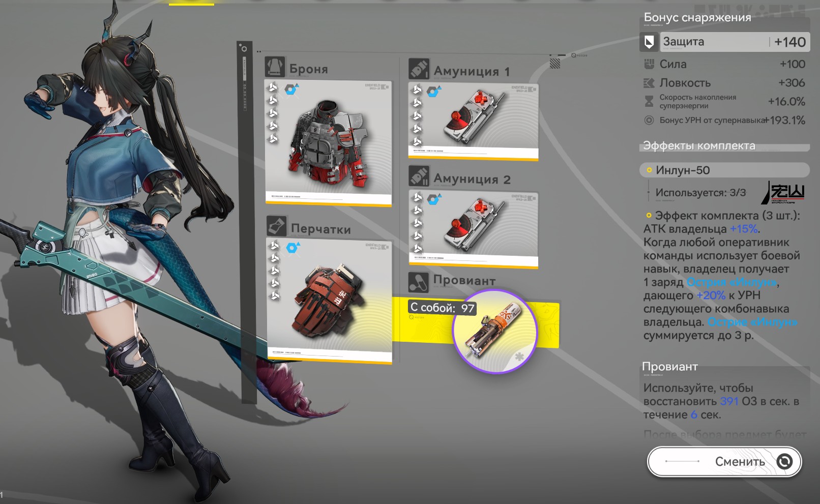The image size is (820, 504).
Task: Click the Броня slot label
Action: click(309, 69)
